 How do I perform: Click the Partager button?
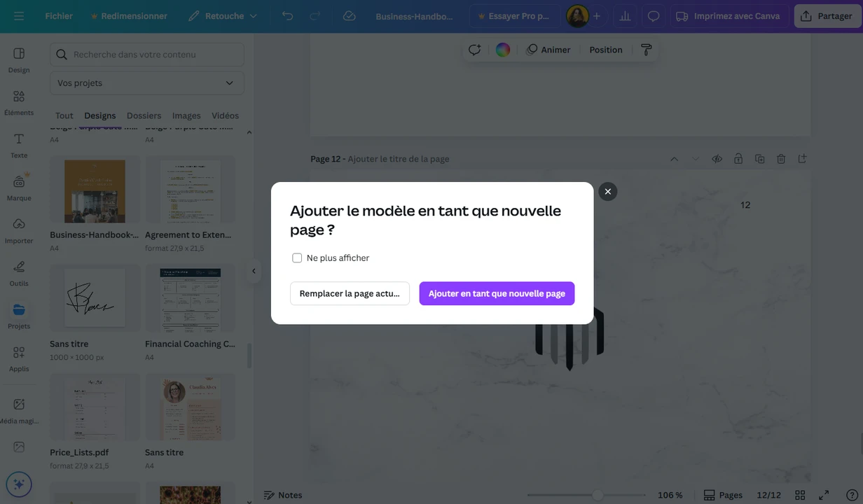(827, 15)
